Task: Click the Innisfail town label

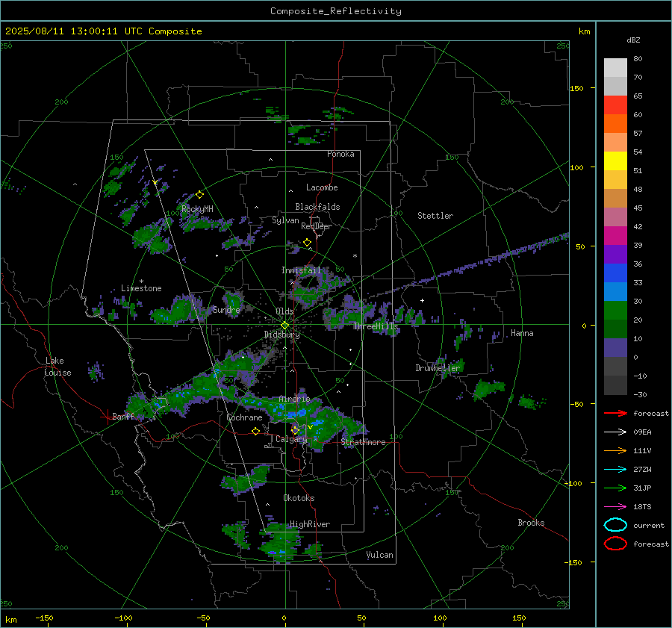Action: click(301, 270)
